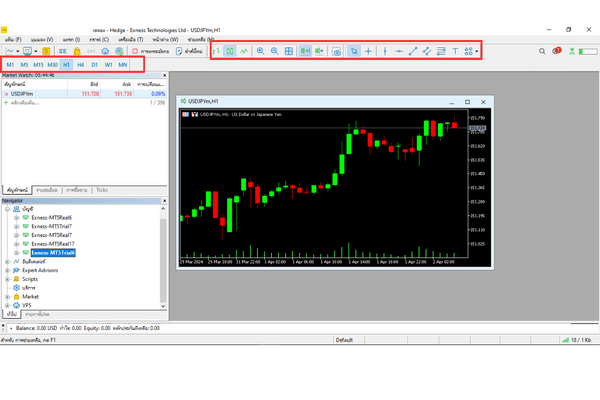This screenshot has height=400, width=600.
Task: Expand the Exness-MT5Real17 account node
Action: pos(16,244)
